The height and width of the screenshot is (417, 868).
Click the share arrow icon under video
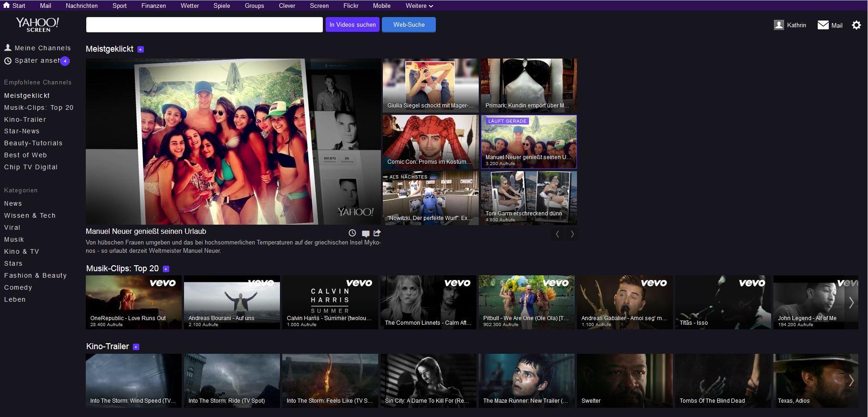pyautogui.click(x=377, y=233)
